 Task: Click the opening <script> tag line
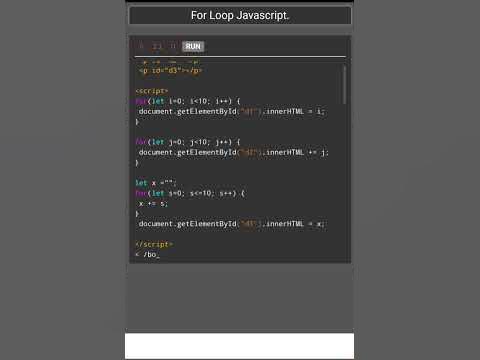click(x=152, y=91)
